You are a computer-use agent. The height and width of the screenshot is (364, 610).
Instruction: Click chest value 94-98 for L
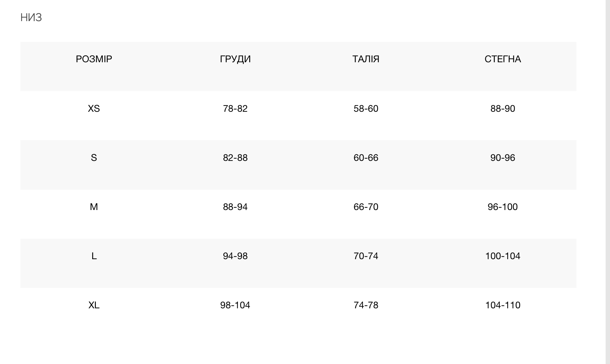(x=235, y=256)
